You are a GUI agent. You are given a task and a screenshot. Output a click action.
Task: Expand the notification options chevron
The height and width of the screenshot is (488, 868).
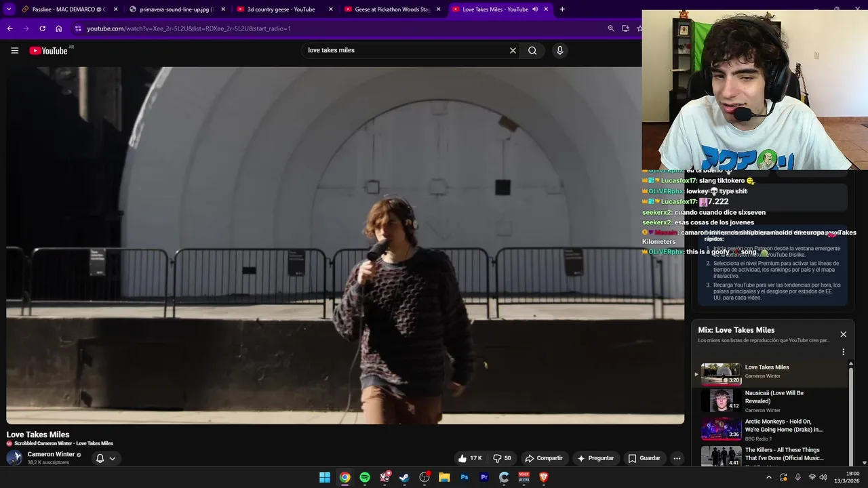coord(113,458)
